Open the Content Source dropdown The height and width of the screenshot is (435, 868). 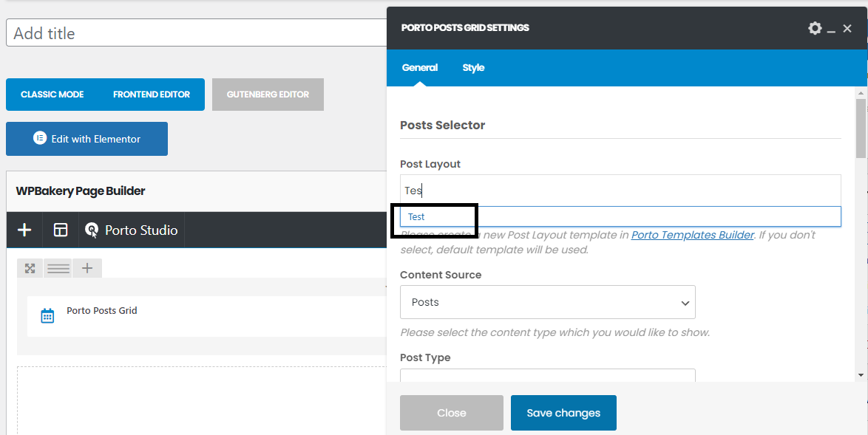(547, 302)
